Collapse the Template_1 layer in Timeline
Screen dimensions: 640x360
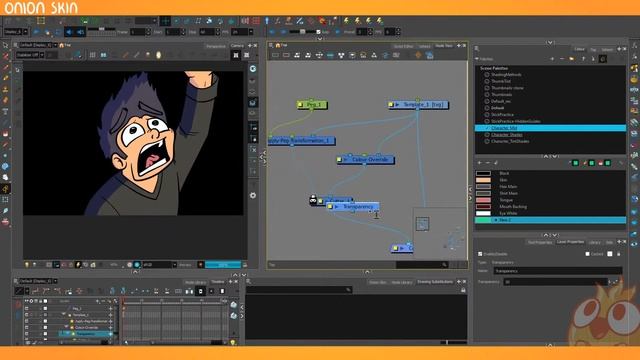point(64,314)
